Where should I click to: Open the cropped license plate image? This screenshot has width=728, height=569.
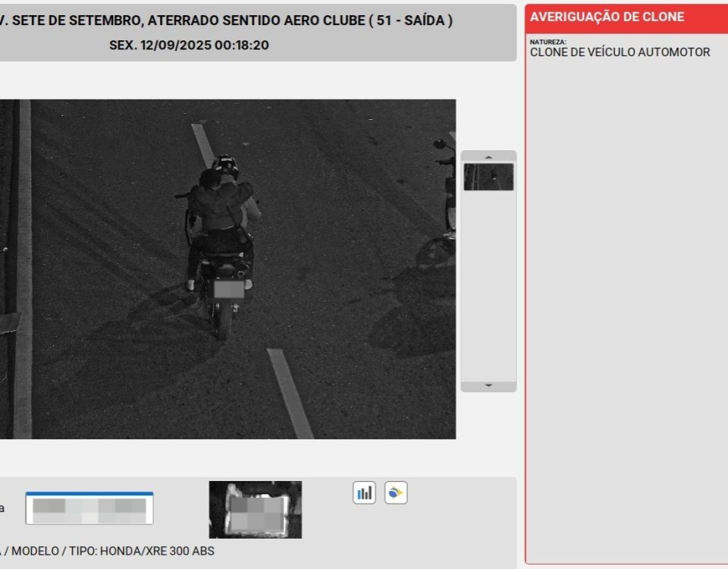[256, 509]
